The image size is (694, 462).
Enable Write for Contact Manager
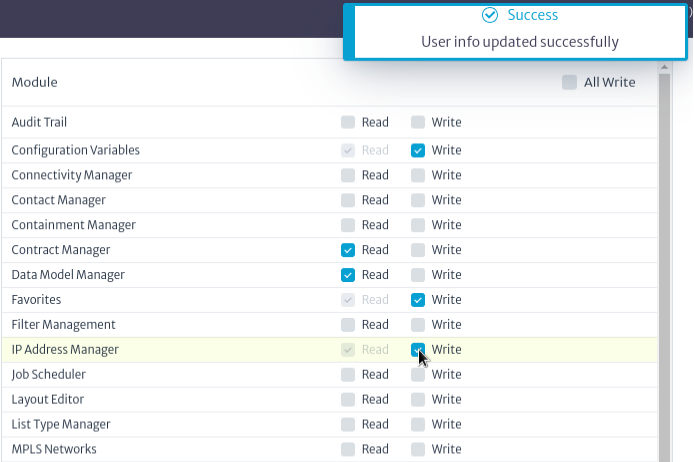418,200
